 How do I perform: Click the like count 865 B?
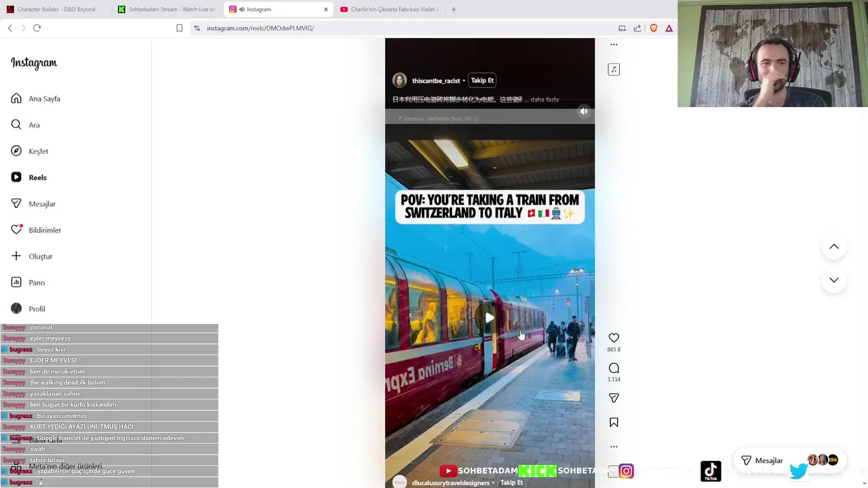614,350
